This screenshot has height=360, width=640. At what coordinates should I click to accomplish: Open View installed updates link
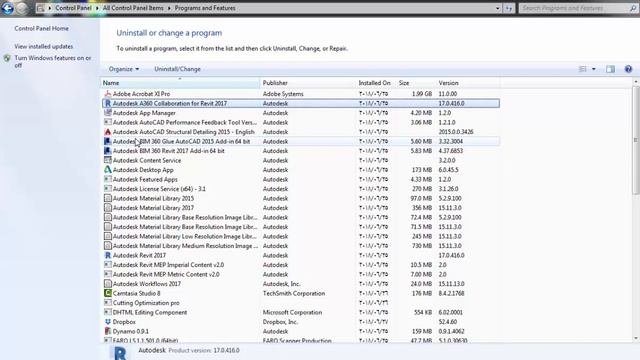coord(44,47)
